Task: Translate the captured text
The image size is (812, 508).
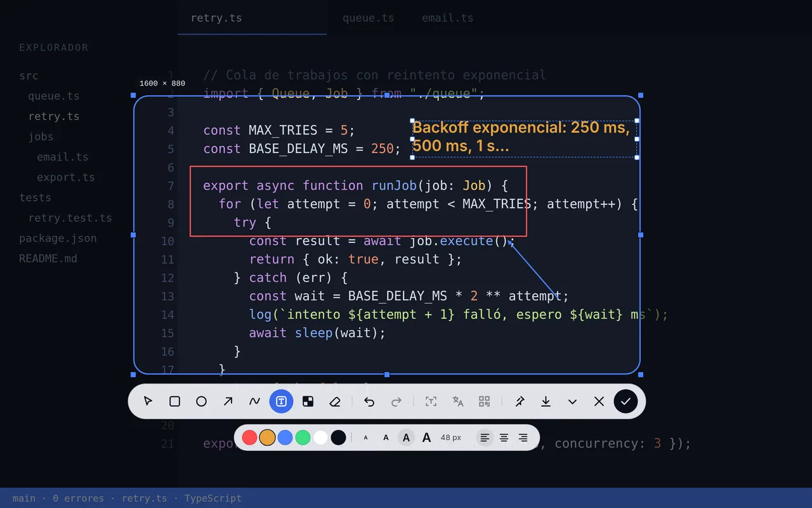Action: (458, 401)
